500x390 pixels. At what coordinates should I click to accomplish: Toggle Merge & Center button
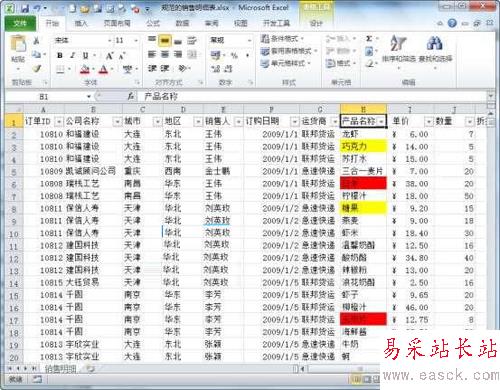pos(192,54)
